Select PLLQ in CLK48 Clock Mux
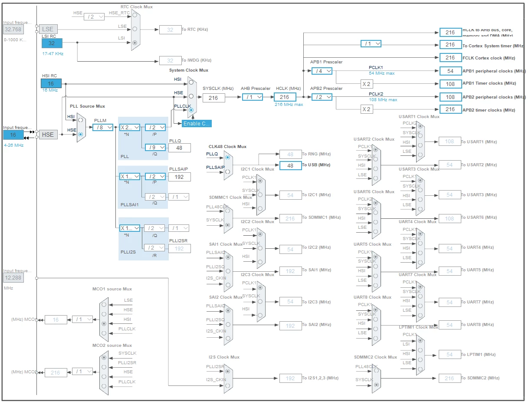 pyautogui.click(x=227, y=157)
